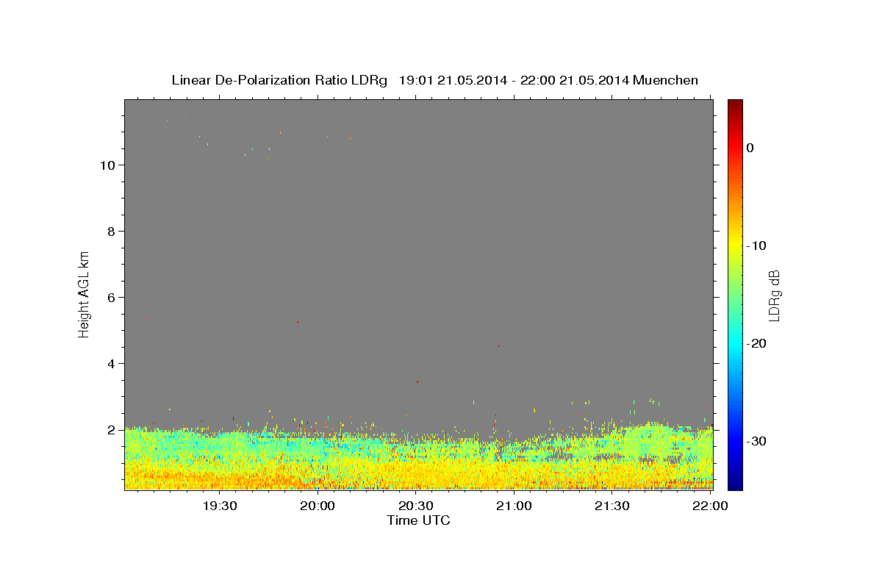This screenshot has width=882, height=588.
Task: Click the height tick label 4
Action: pyautogui.click(x=111, y=364)
